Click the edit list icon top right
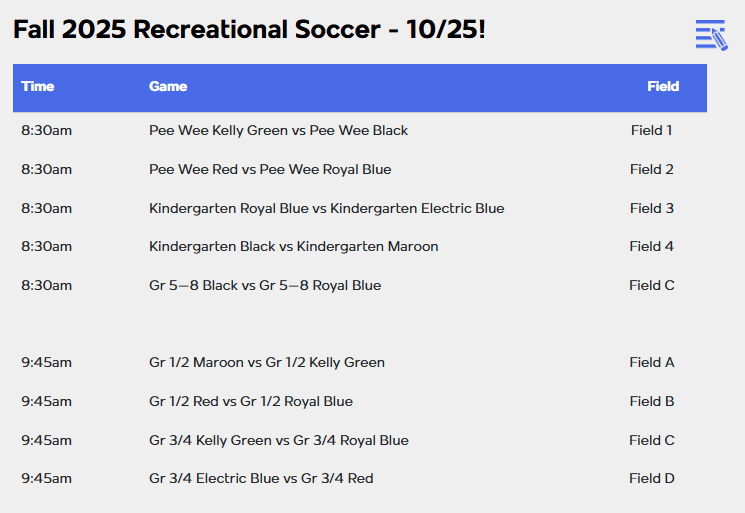 710,35
